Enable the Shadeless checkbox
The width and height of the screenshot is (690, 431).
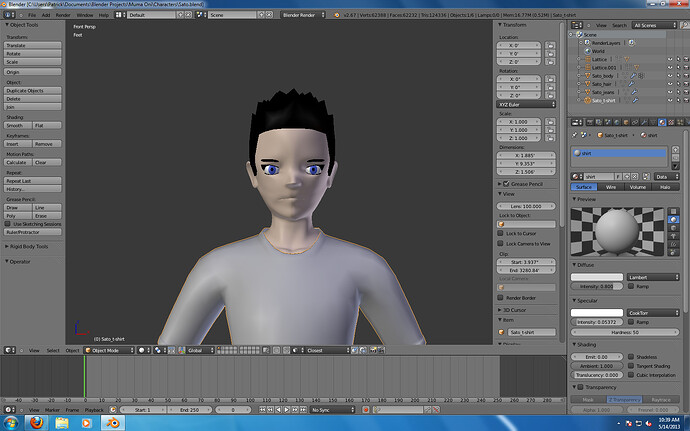(x=631, y=357)
